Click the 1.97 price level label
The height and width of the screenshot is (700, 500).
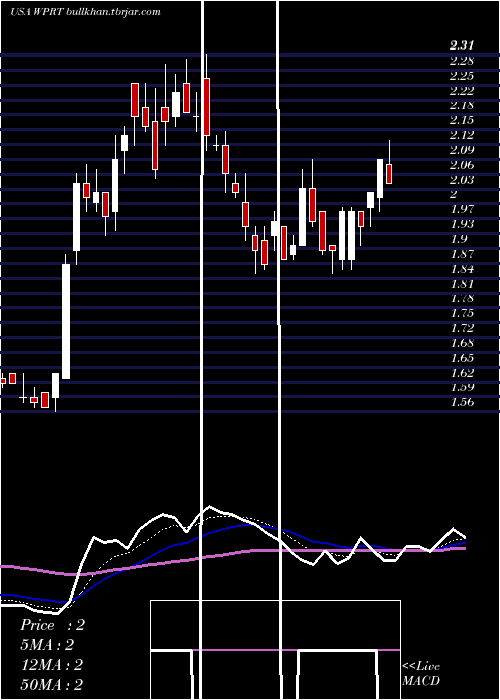(462, 208)
